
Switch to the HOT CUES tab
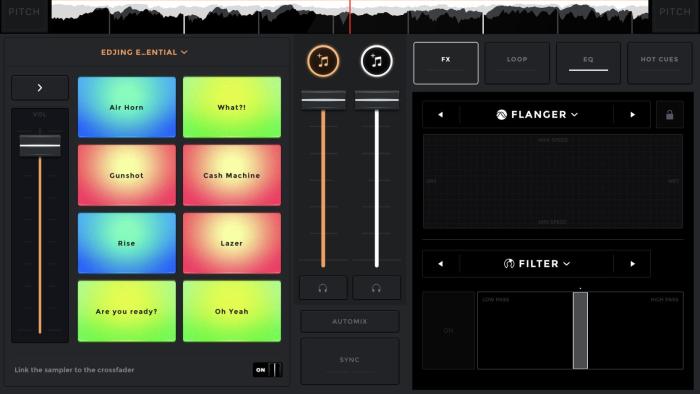(x=659, y=63)
